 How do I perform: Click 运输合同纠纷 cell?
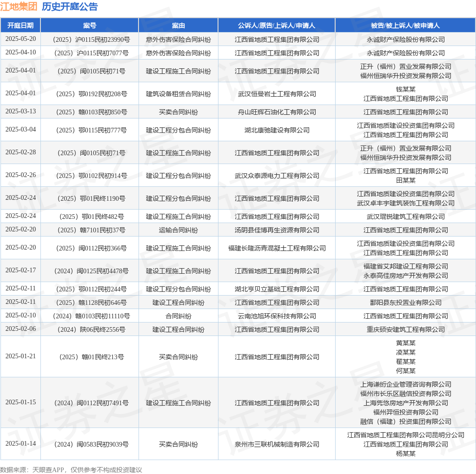[x=178, y=230]
